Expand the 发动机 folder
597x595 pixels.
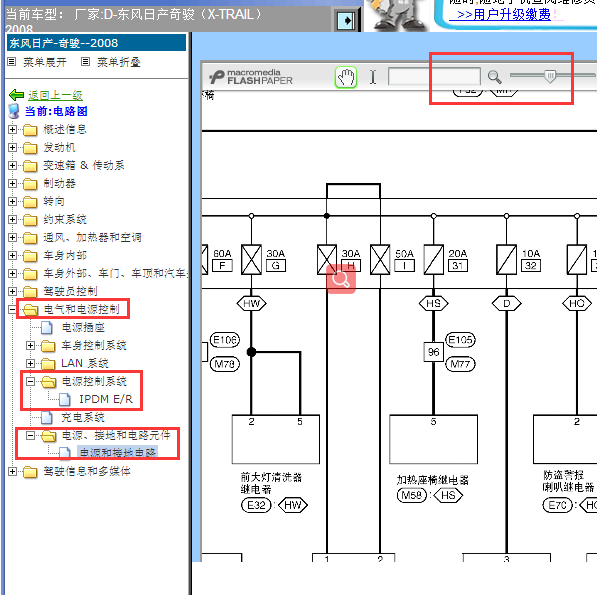pos(12,147)
